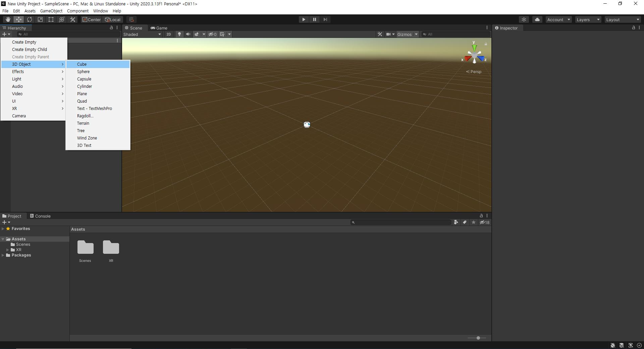The height and width of the screenshot is (349, 644).
Task: Click the Pause button
Action: click(314, 19)
